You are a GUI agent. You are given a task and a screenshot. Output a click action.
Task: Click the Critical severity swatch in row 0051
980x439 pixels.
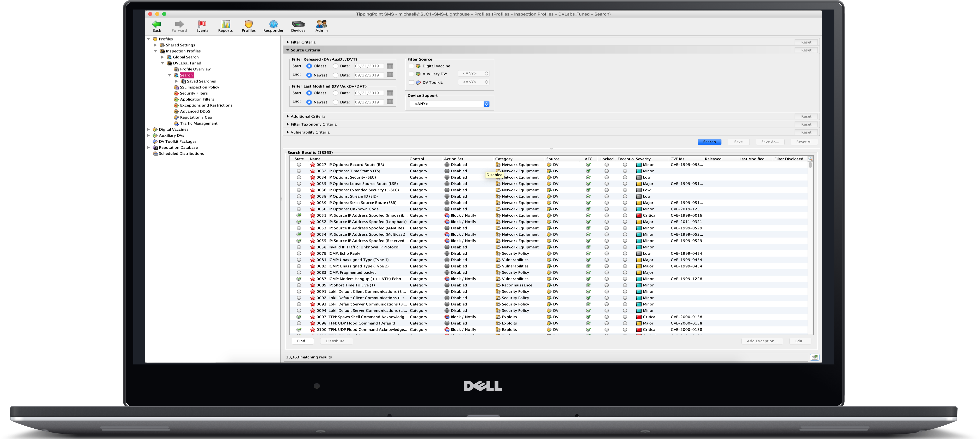coord(639,215)
